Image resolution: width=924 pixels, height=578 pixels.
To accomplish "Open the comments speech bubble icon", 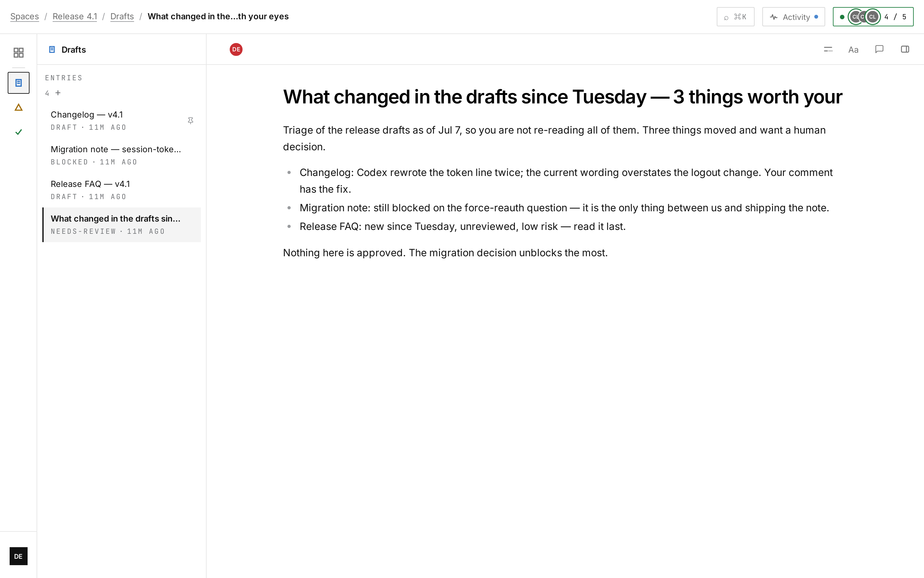I will [x=879, y=49].
